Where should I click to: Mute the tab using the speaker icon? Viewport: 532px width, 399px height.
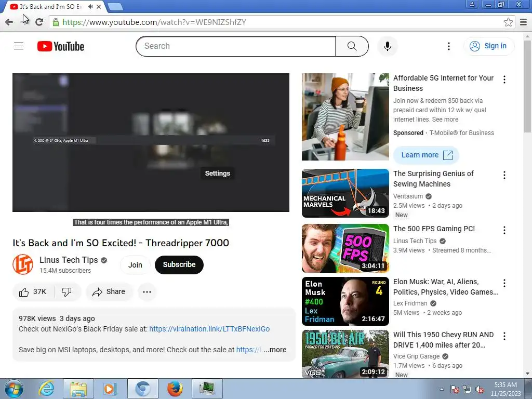coord(90,6)
